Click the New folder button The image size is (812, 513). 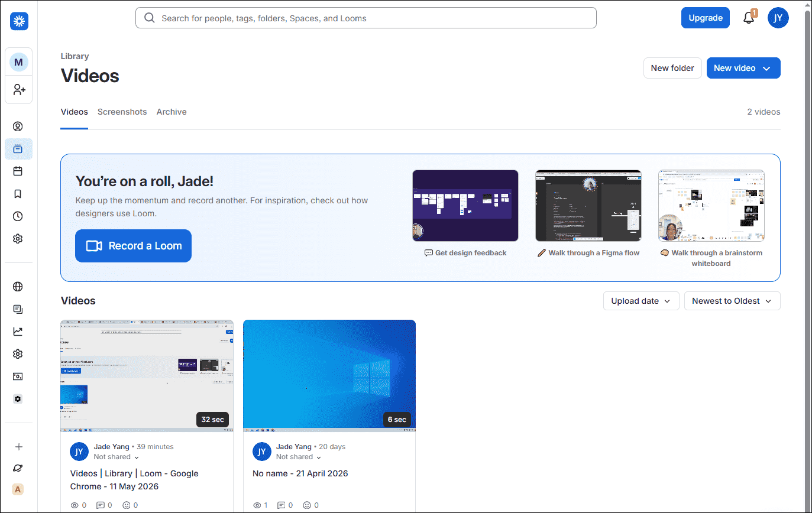coord(672,68)
